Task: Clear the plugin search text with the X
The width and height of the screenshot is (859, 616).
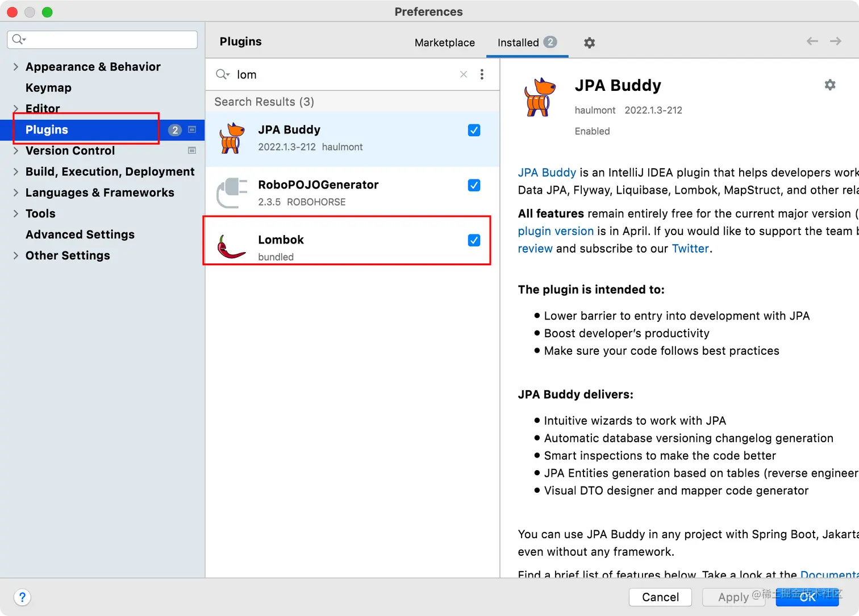Action: (x=464, y=74)
